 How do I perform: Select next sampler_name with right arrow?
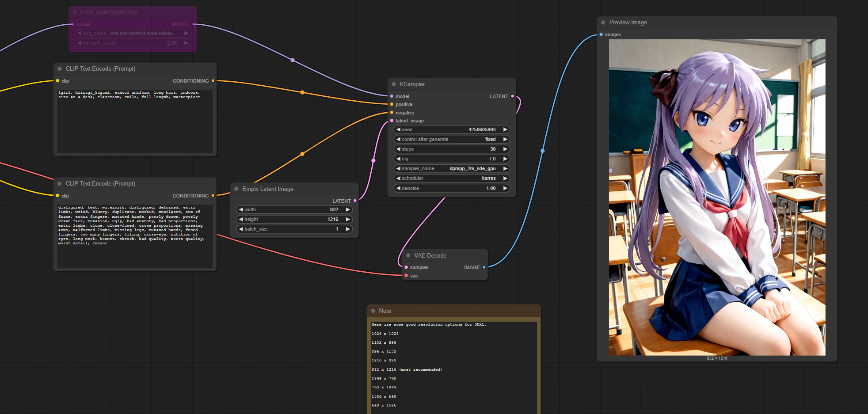505,168
